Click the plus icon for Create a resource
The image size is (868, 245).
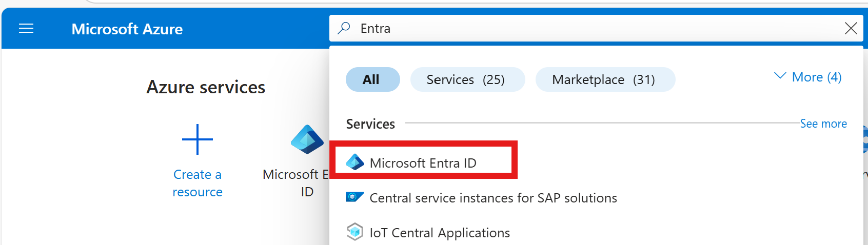pyautogui.click(x=198, y=139)
